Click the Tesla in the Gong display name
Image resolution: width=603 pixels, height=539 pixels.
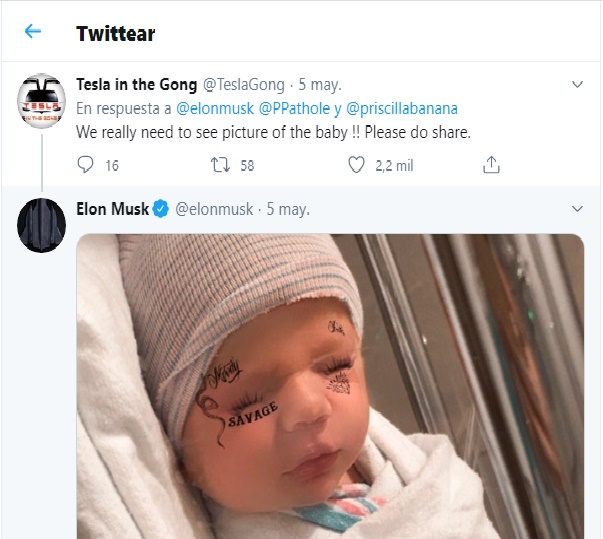[137, 84]
